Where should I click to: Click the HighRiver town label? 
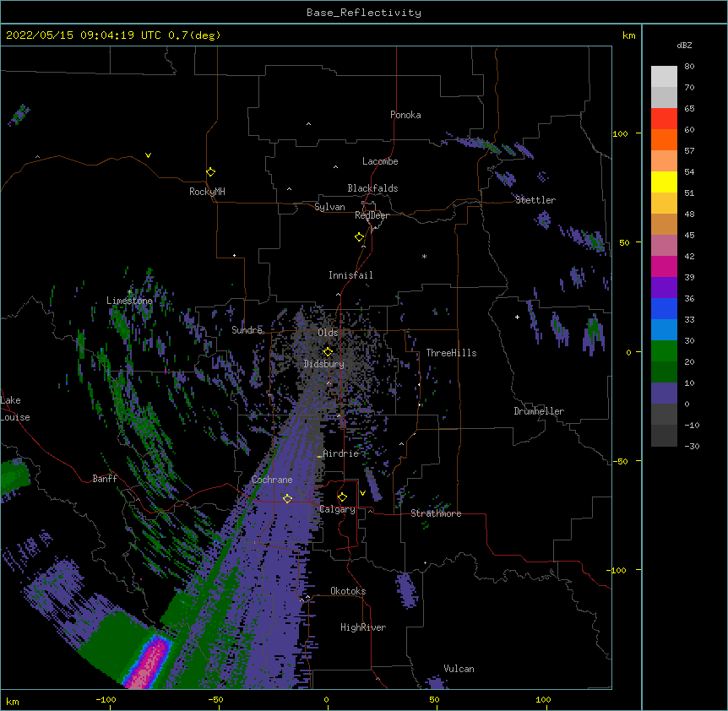(363, 627)
